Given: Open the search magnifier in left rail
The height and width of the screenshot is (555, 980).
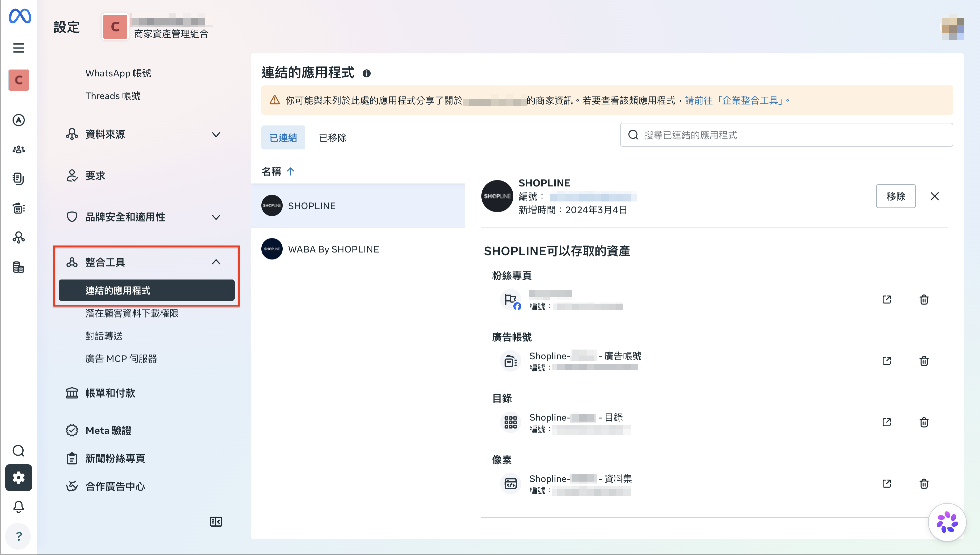Looking at the screenshot, I should coord(19,451).
